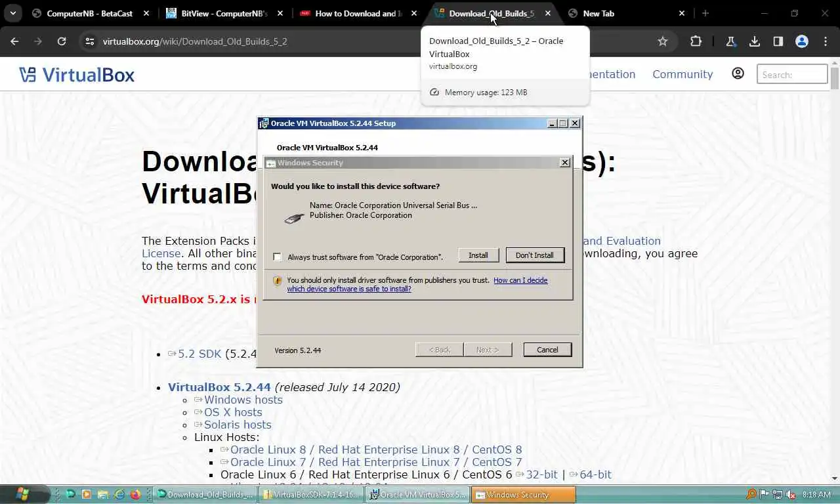The image size is (840, 504).
Task: Click the muted volume tray icon
Action: pyautogui.click(x=791, y=494)
